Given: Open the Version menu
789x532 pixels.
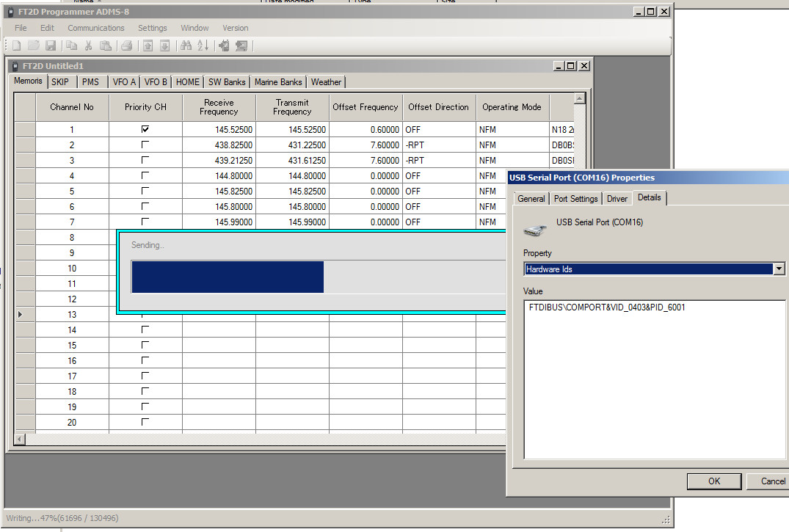Looking at the screenshot, I should [236, 28].
